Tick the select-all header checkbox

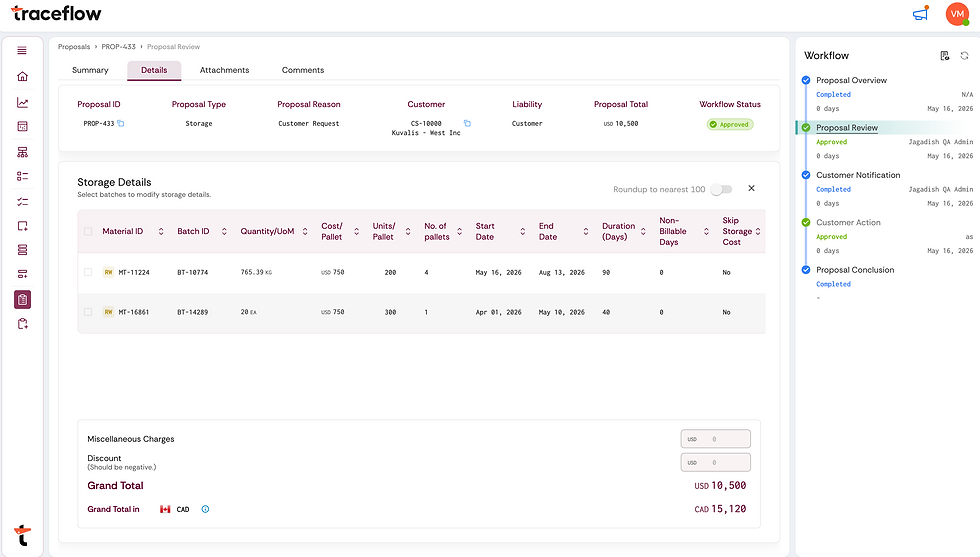(88, 231)
